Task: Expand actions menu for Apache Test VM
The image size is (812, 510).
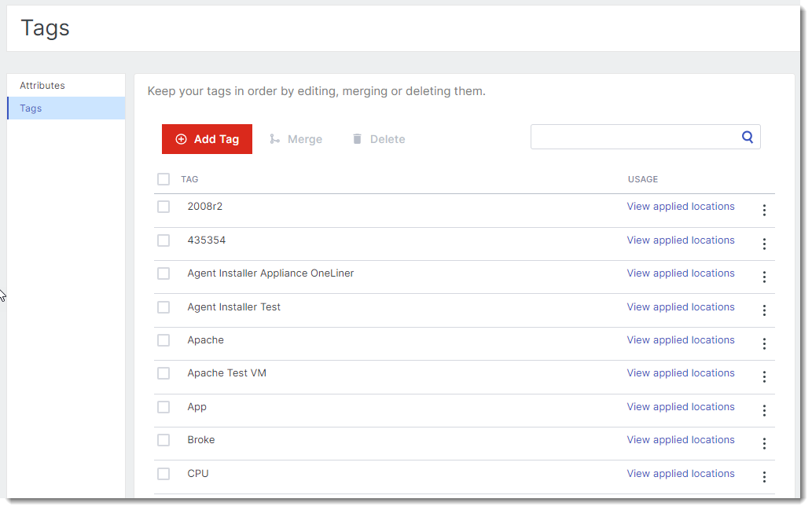Action: (764, 377)
